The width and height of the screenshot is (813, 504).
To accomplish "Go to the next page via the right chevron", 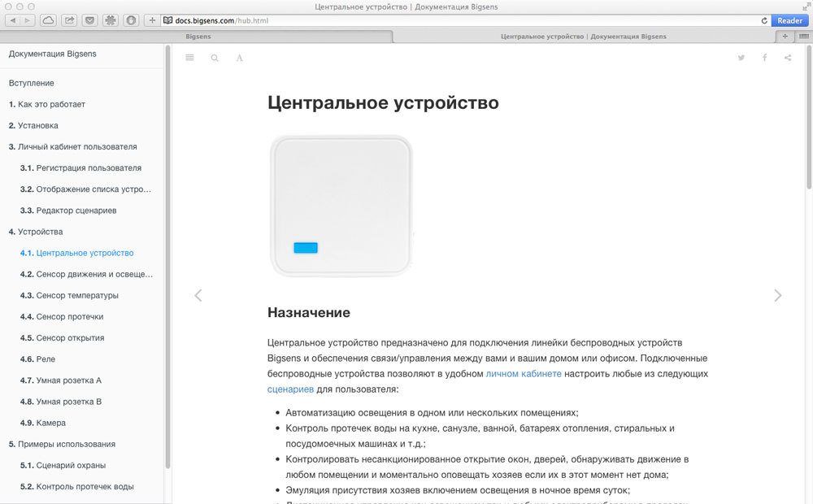I will point(777,295).
